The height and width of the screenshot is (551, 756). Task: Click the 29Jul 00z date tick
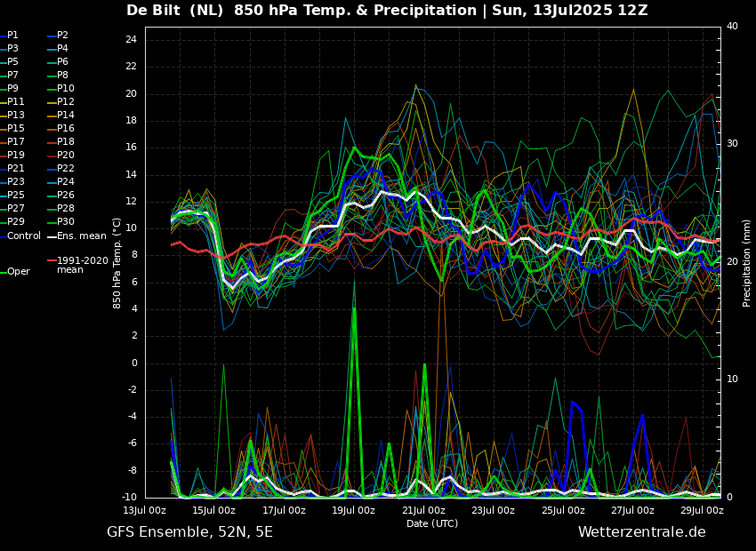(x=703, y=510)
